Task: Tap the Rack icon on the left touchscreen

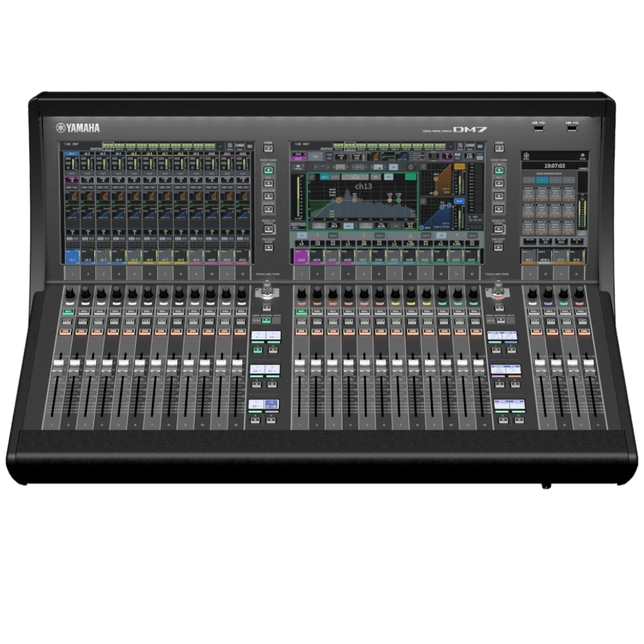Action: tap(240, 147)
